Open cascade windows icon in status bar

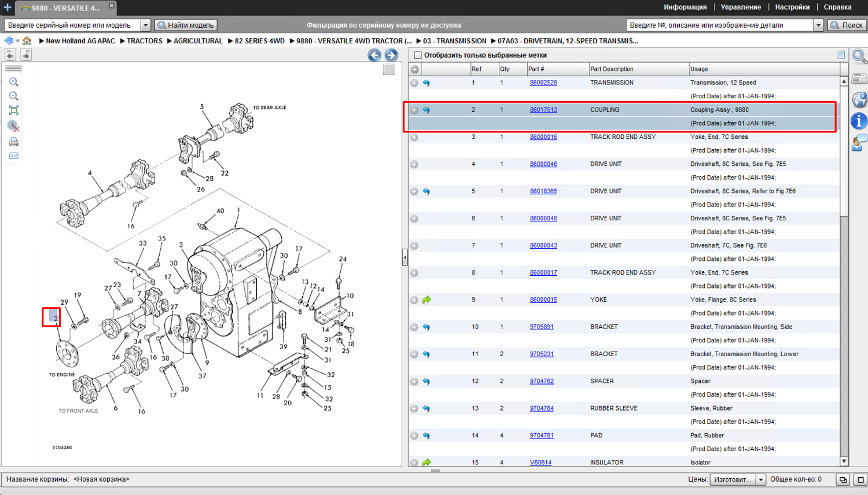click(843, 479)
